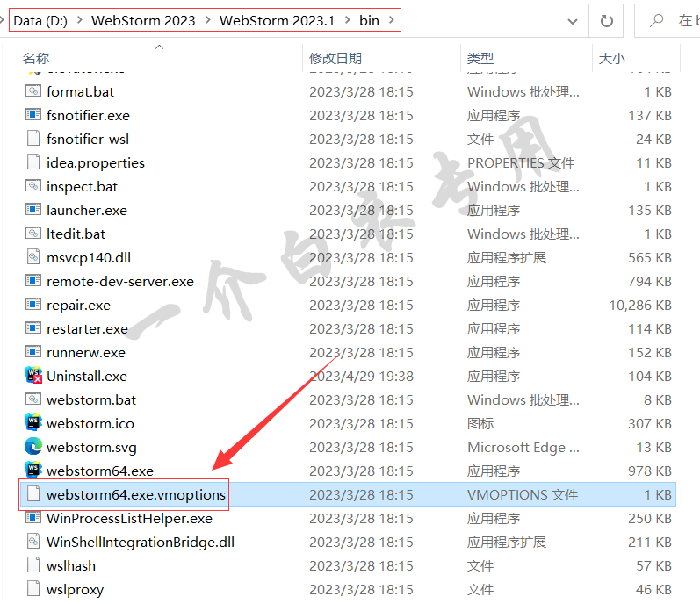Open the address bar history dropdown
This screenshot has width=700, height=604.
[573, 21]
